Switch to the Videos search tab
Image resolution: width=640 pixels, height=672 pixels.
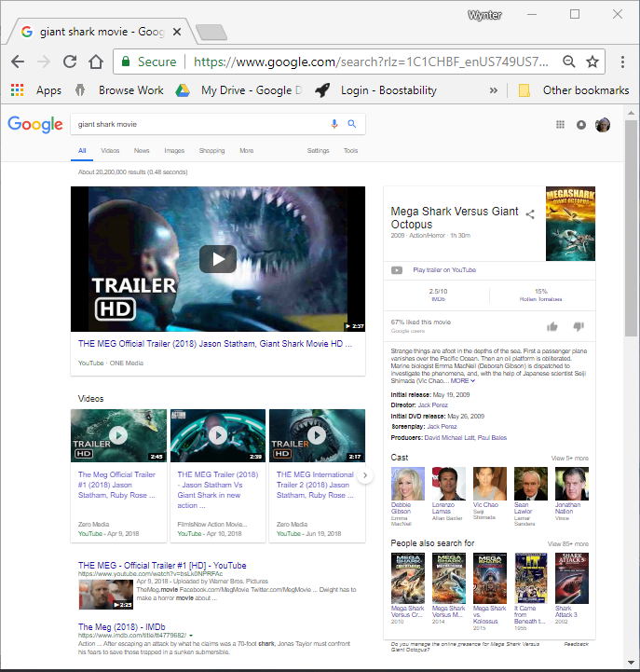[110, 151]
